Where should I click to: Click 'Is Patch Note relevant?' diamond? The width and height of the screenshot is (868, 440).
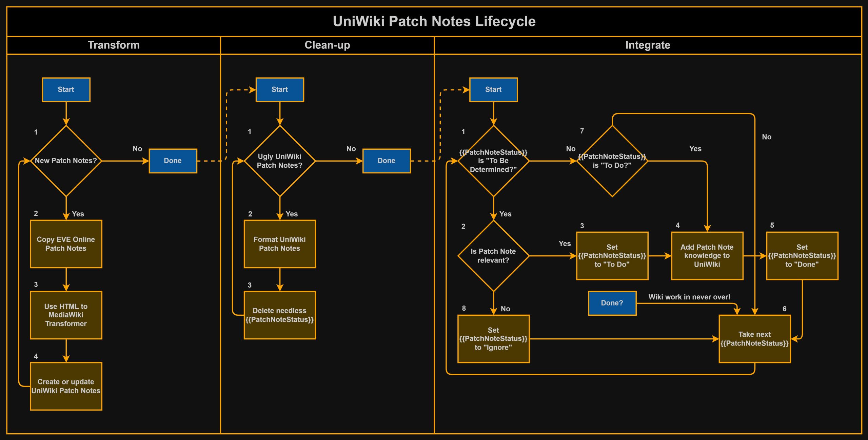click(493, 256)
